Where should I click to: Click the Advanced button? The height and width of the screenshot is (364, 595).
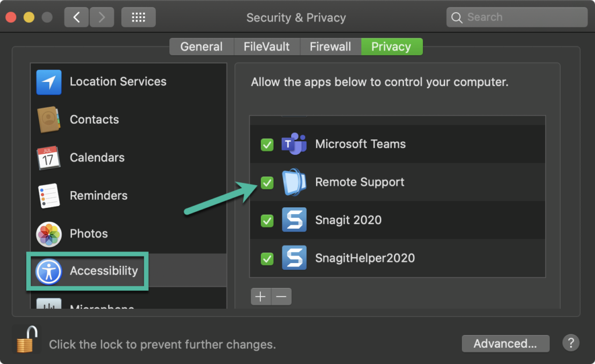[x=505, y=343]
